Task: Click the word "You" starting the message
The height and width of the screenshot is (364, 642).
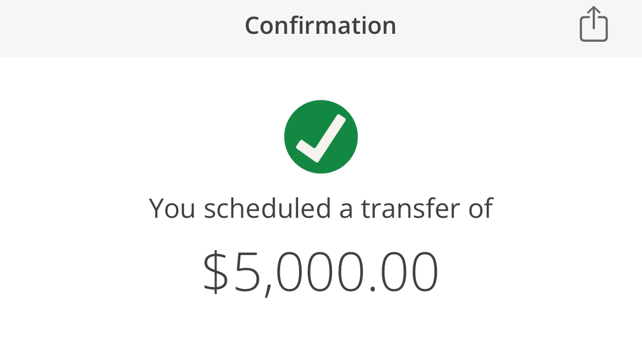Action: [172, 208]
